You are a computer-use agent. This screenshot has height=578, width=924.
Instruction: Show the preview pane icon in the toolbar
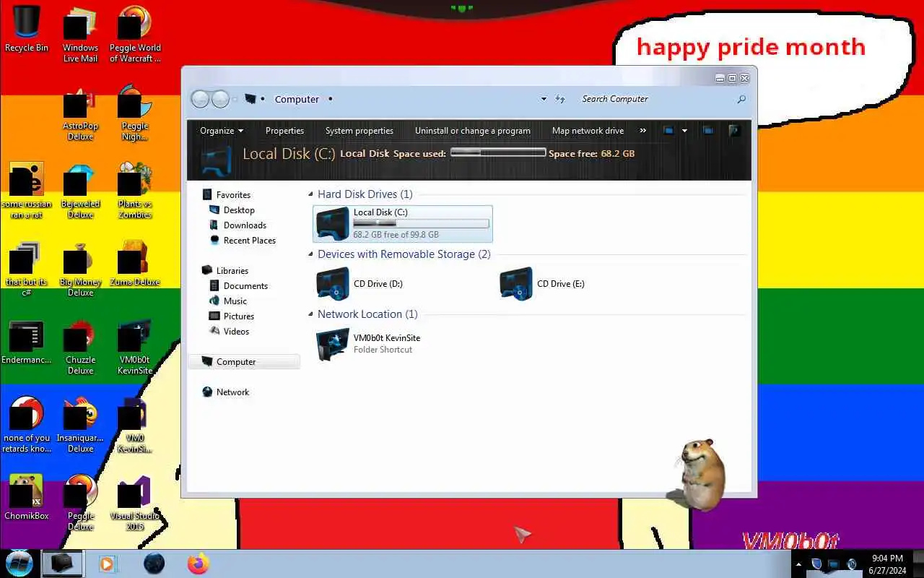(708, 131)
